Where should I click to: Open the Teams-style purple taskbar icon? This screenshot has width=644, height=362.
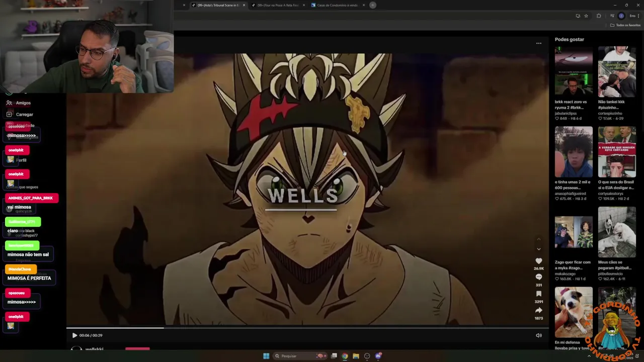[378, 356]
